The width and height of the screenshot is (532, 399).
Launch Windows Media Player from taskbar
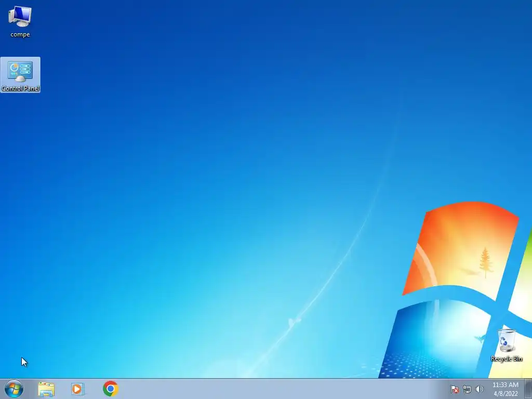click(x=78, y=389)
